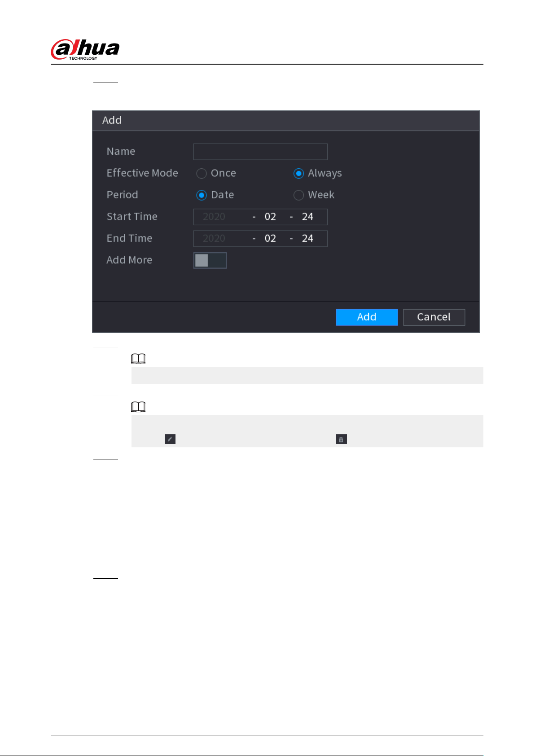The height and width of the screenshot is (756, 535).
Task: Toggle the Add More switch
Action: pos(210,260)
